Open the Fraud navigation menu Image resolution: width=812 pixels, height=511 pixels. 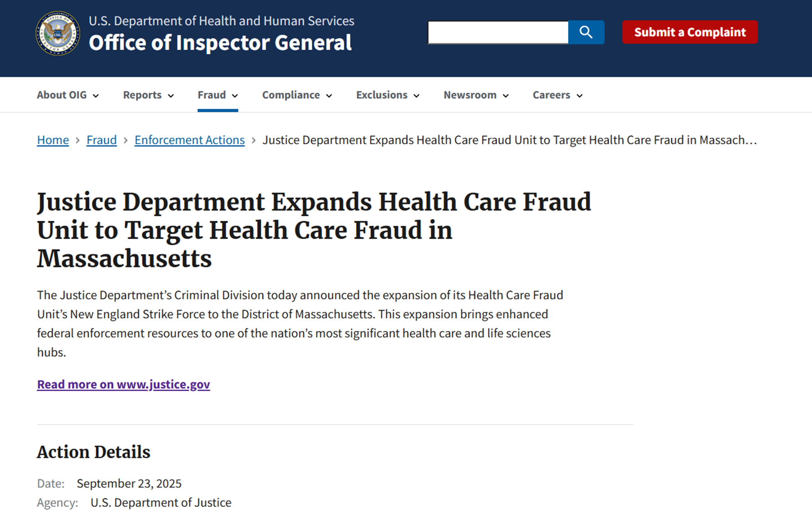212,95
